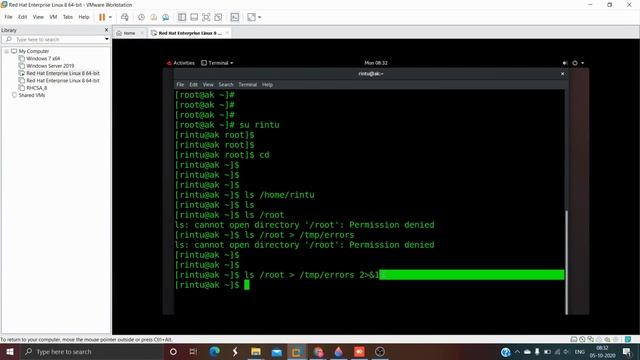Open File Explorer from the taskbar
640x360 pixels.
tap(256, 351)
